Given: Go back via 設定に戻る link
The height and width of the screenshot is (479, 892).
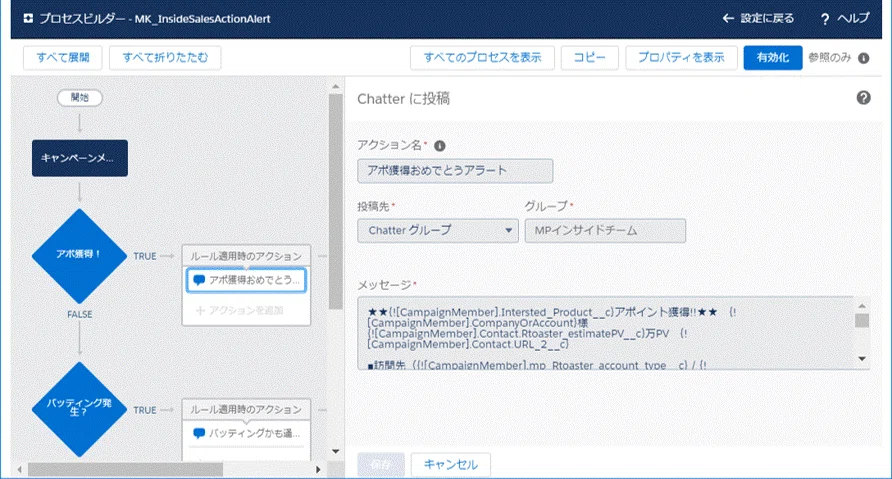Looking at the screenshot, I should (767, 19).
